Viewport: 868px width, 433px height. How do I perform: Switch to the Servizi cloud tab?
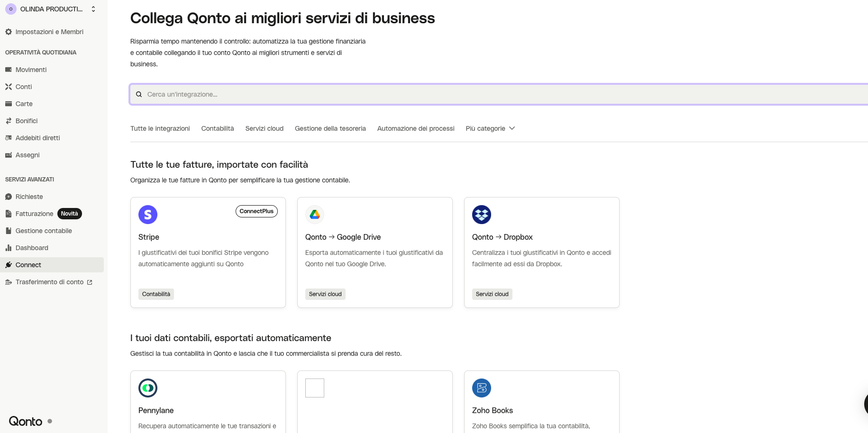click(x=265, y=128)
